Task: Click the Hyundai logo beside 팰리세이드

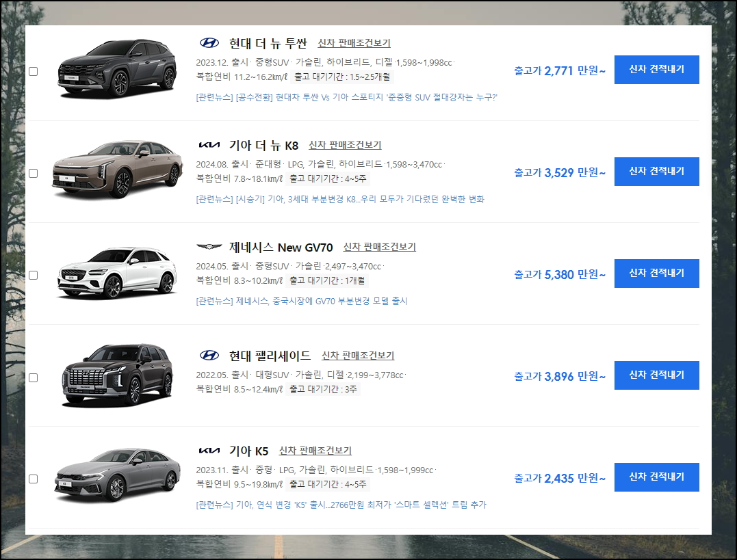Action: tap(209, 355)
